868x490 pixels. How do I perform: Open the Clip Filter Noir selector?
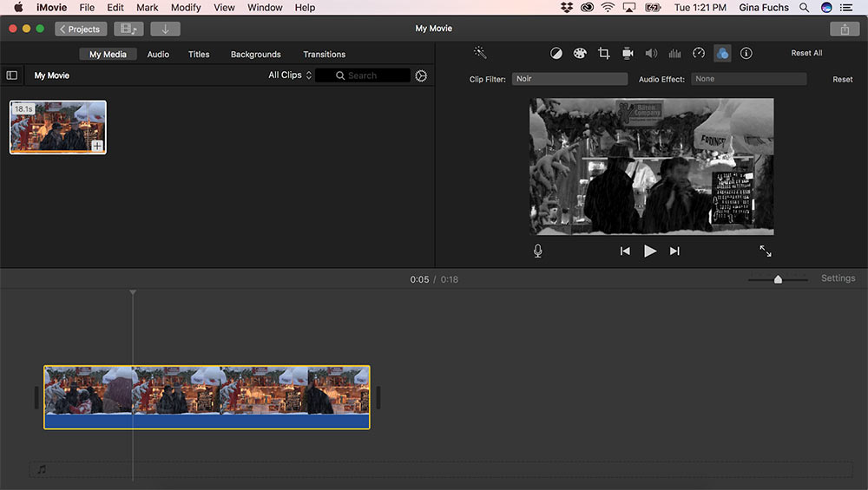(x=569, y=79)
